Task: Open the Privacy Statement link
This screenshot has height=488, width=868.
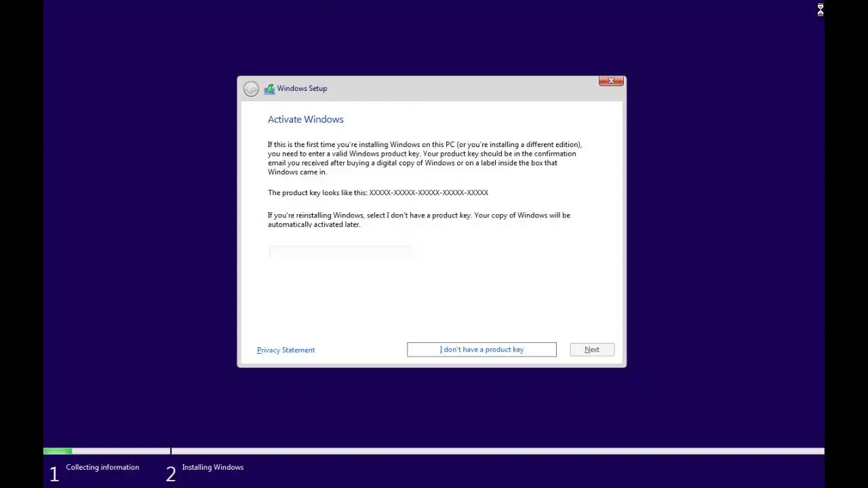Action: (x=285, y=350)
